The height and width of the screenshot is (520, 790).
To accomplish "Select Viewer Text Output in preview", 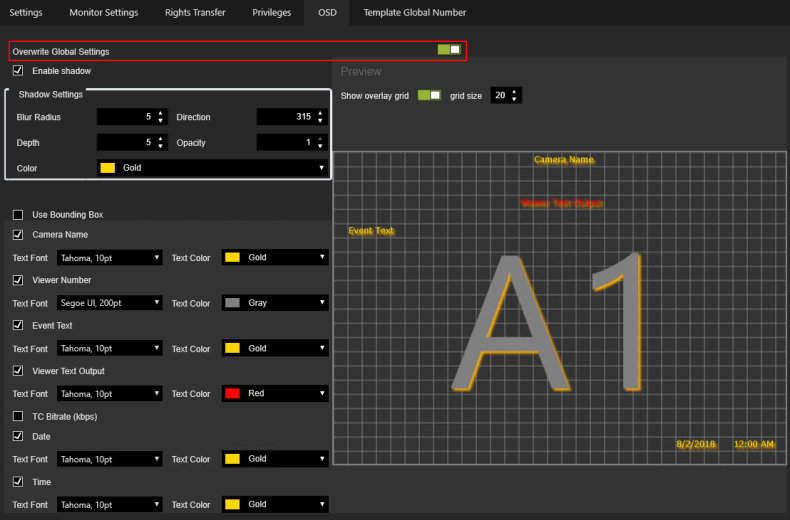I will (561, 203).
